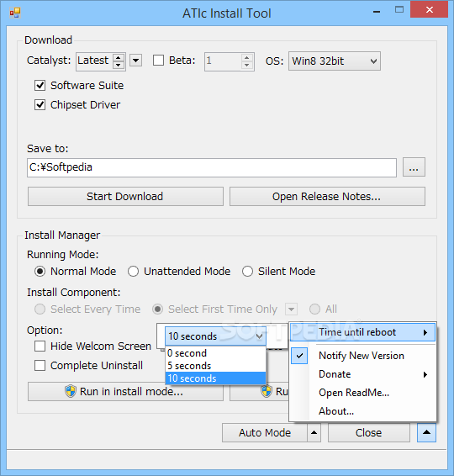Click the Save to path field
Viewport: 454px width, 476px height.
212,167
